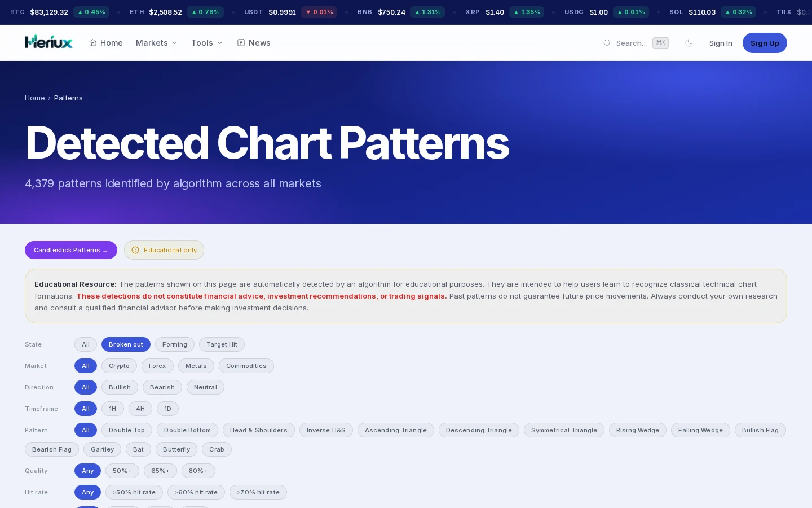
Task: Select Timeframe filter All
Action: [86, 409]
